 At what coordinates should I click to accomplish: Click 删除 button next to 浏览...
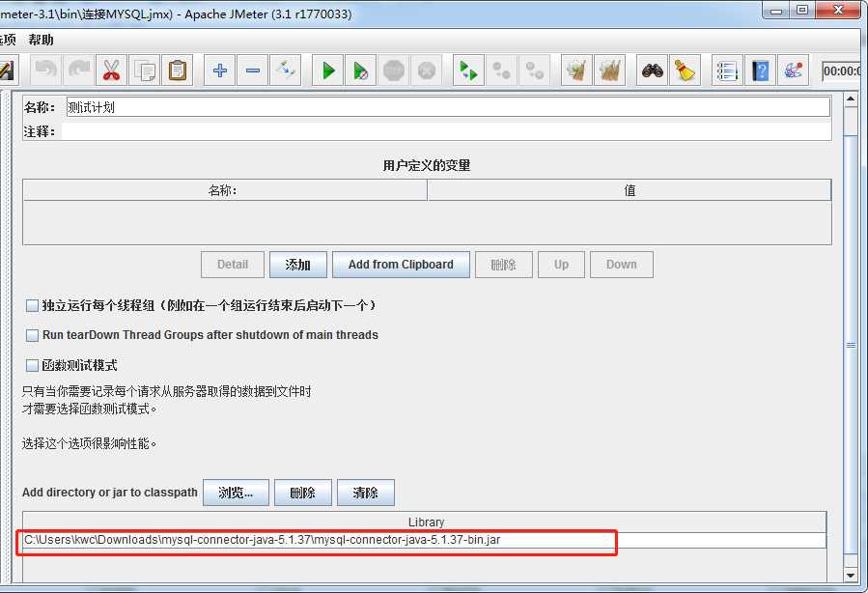303,493
